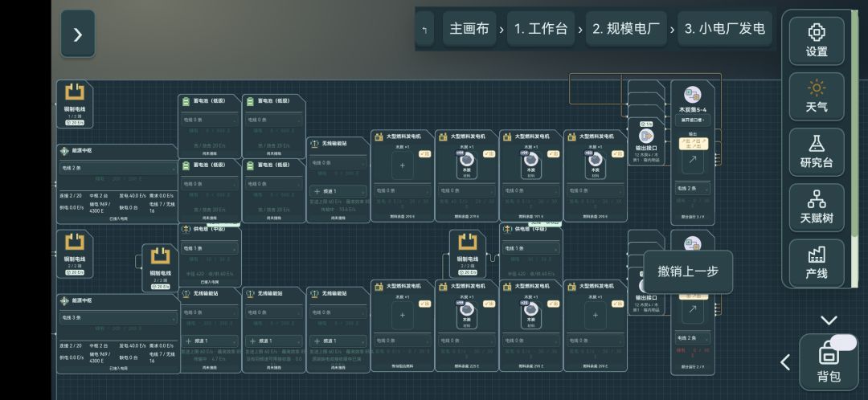Click the 燃料余量 191 E text

[x=531, y=216]
